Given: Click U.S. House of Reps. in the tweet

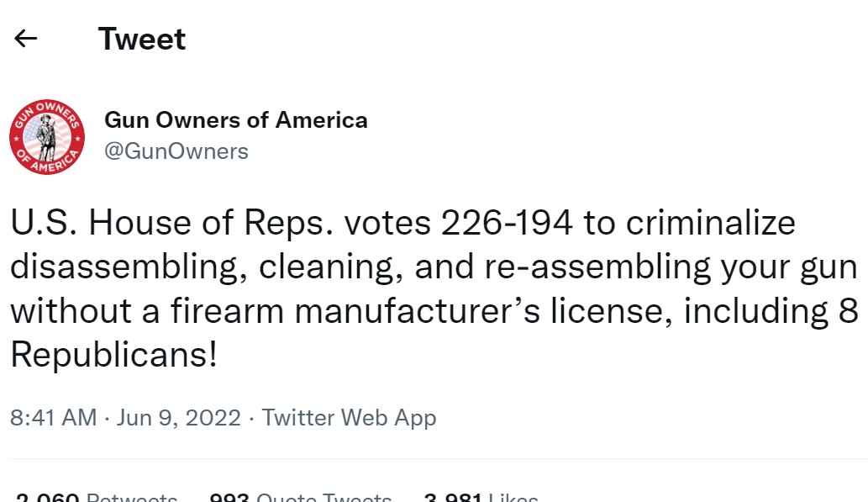Looking at the screenshot, I should click(x=172, y=224).
